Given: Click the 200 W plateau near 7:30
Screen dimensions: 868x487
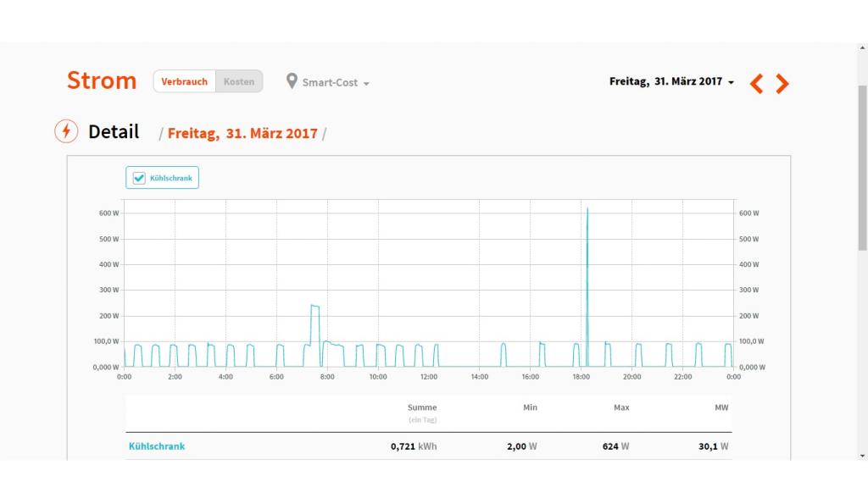Looking at the screenshot, I should coord(314,306).
